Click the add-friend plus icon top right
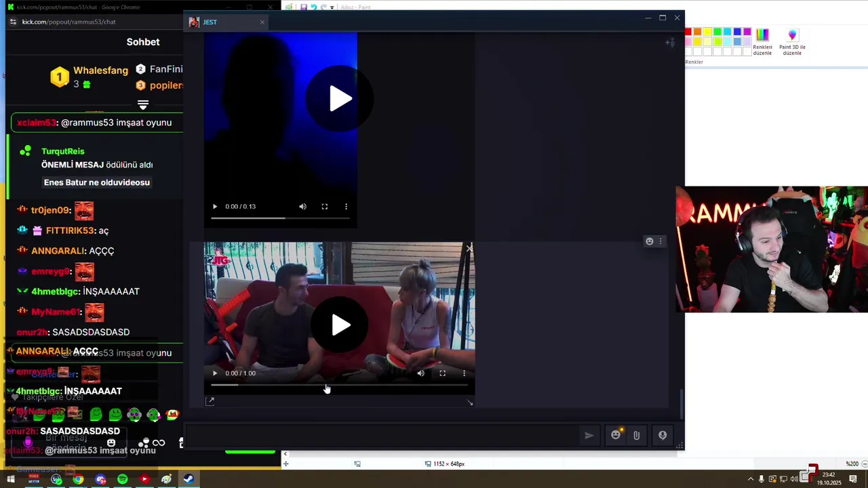 point(670,43)
